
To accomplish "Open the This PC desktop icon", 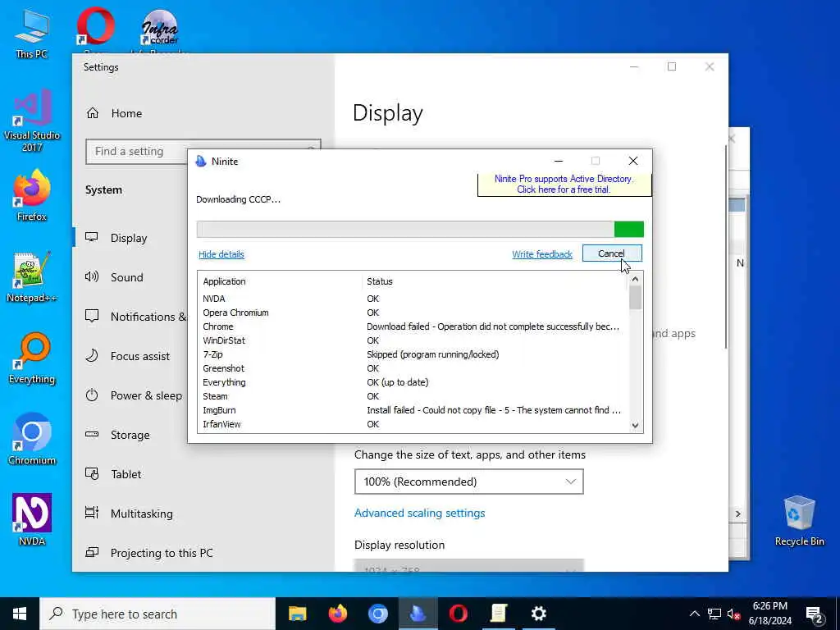I will point(32,33).
